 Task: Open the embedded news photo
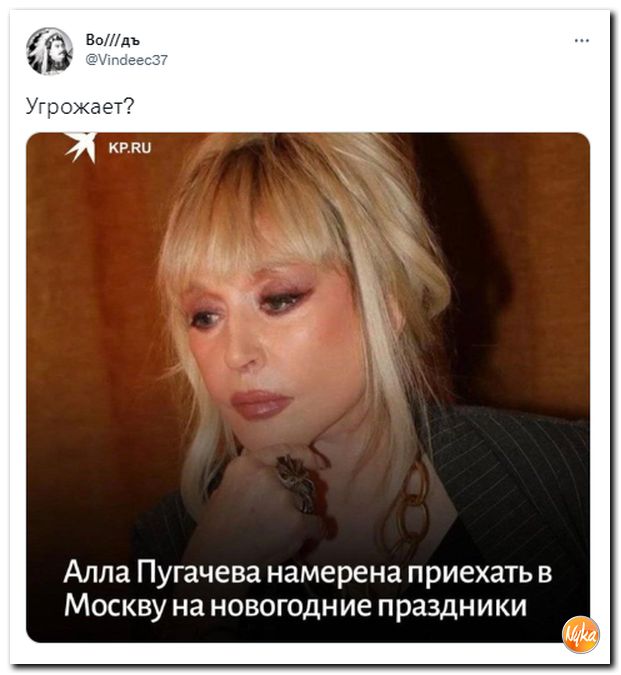[308, 387]
